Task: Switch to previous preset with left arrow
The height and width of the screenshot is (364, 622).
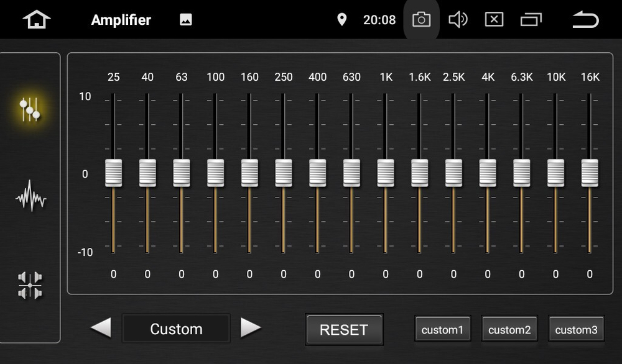Action: pyautogui.click(x=101, y=328)
